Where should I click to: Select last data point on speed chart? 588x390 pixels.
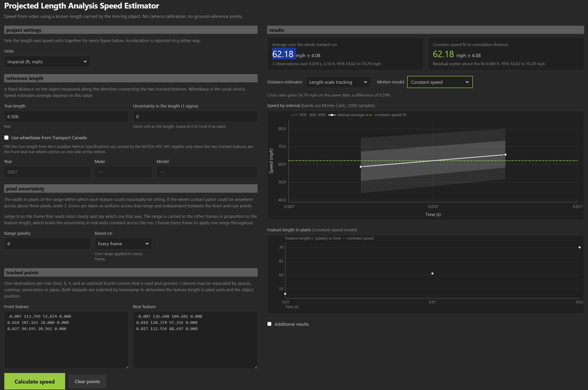click(x=505, y=155)
